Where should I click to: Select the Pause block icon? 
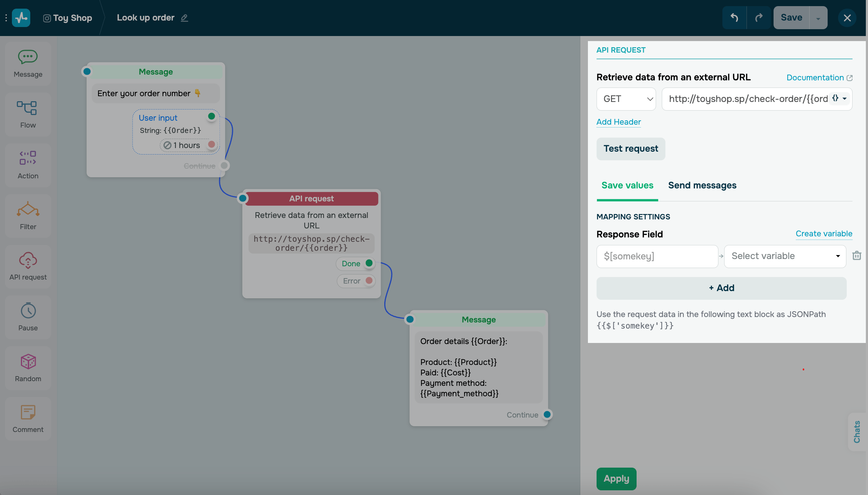(x=28, y=317)
